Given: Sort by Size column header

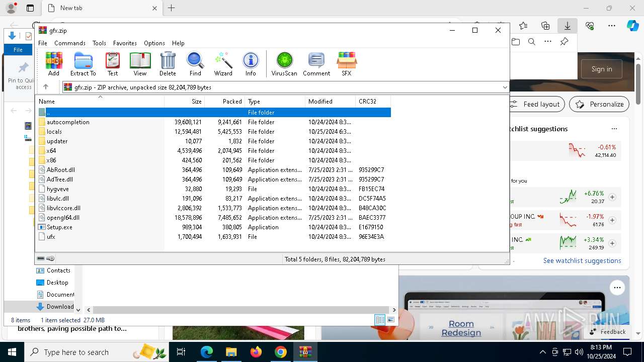Looking at the screenshot, I should coord(184,102).
